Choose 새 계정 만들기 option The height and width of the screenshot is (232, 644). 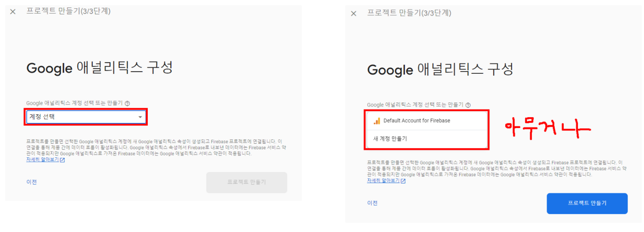427,139
